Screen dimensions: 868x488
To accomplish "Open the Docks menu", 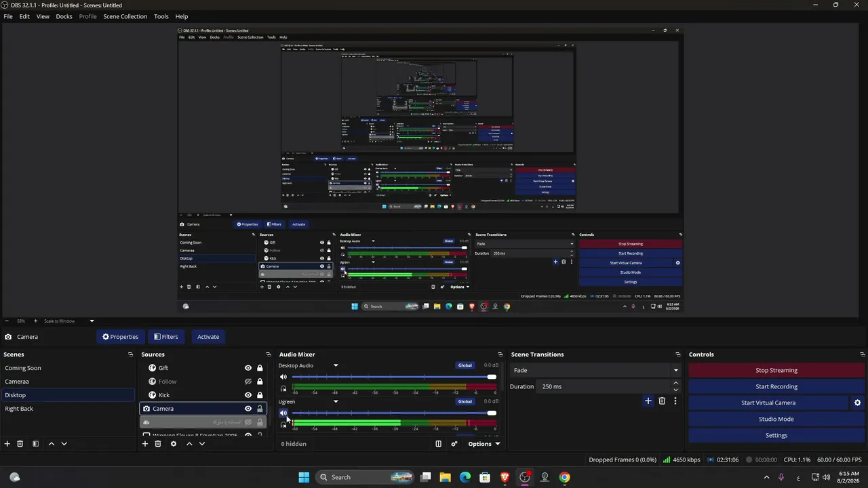I will pyautogui.click(x=64, y=16).
